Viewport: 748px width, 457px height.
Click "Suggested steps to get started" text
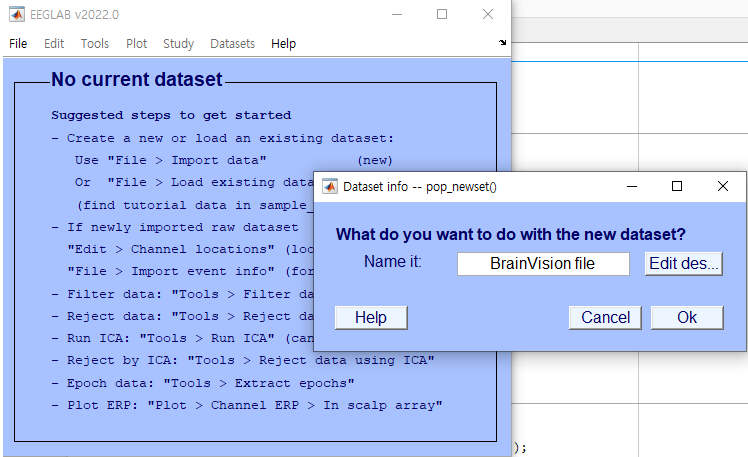[171, 115]
